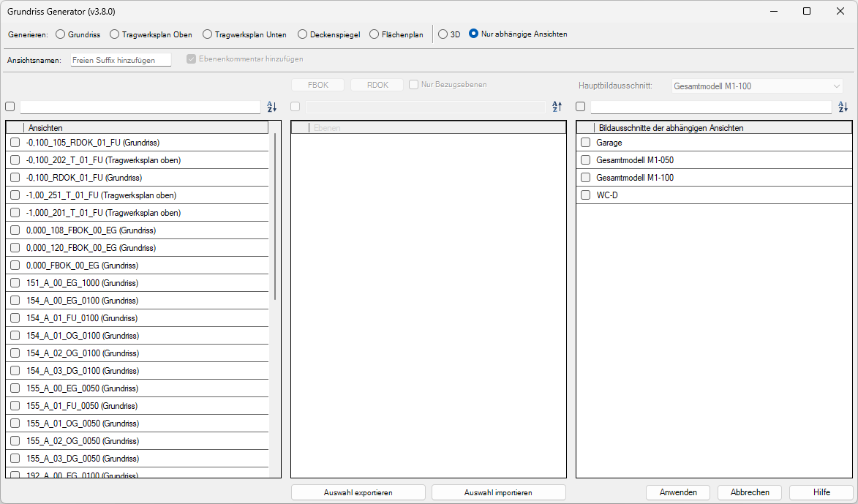Export selection using Auswahl exportieren
Viewport: 858px width, 504px height.
(x=358, y=492)
